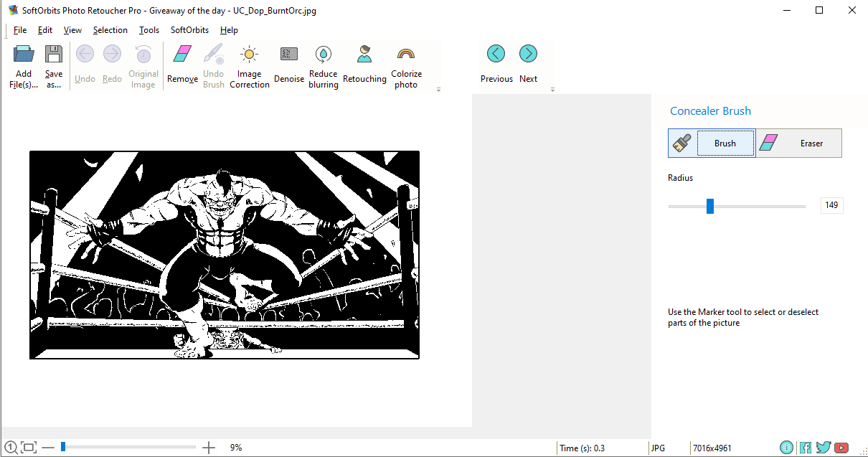This screenshot has width=868, height=457.
Task: Click the JPG format status entry
Action: 658,448
